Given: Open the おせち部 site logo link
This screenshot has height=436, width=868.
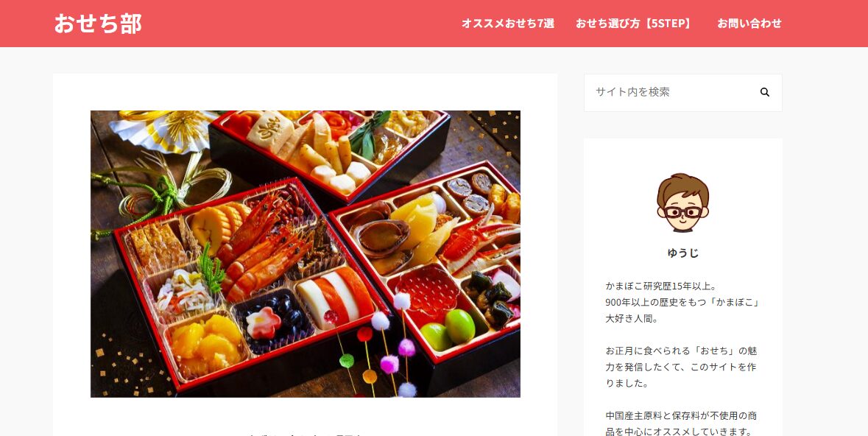Looking at the screenshot, I should tap(98, 24).
